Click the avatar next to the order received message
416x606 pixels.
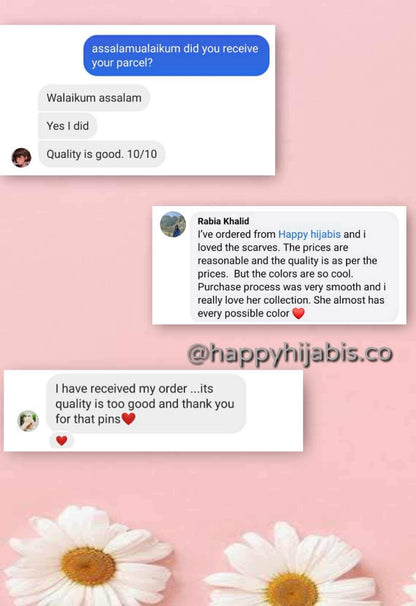[28, 421]
